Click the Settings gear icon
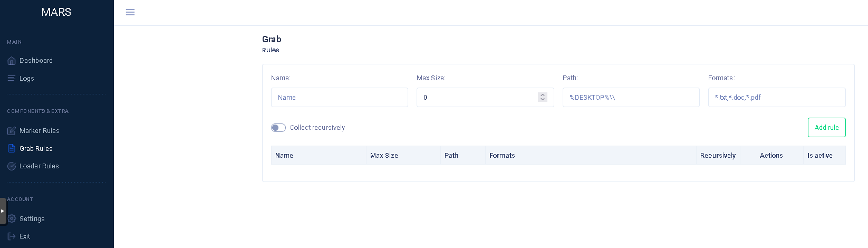Screen dimensions: 868x248 12,219
